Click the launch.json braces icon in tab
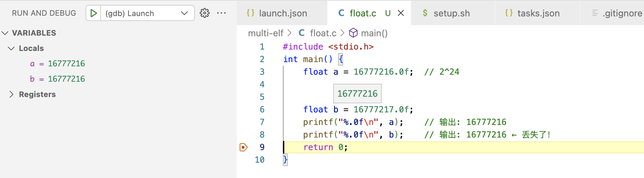Screen dimensions: 644x178 pos(250,13)
